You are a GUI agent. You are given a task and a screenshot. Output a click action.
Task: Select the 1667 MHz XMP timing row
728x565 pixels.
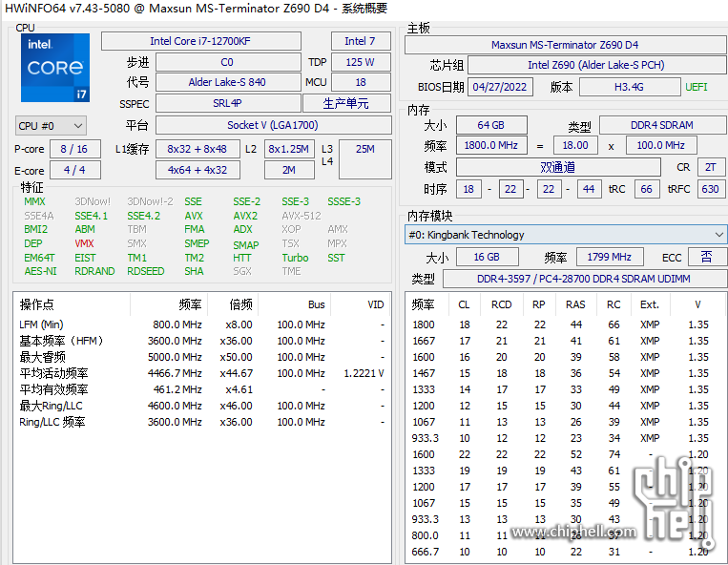click(566, 341)
